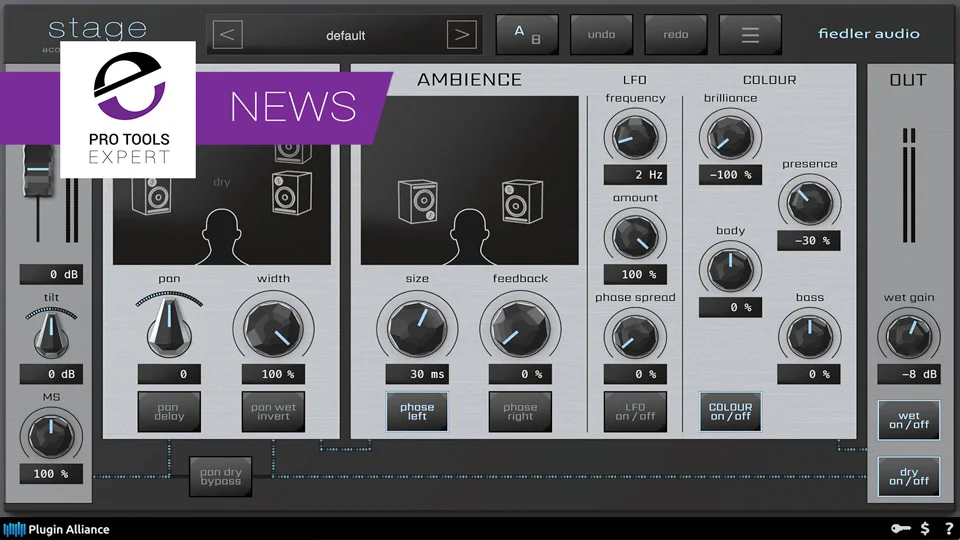Click the fiedler audio logo text
The width and height of the screenshot is (960, 540).
tap(869, 34)
